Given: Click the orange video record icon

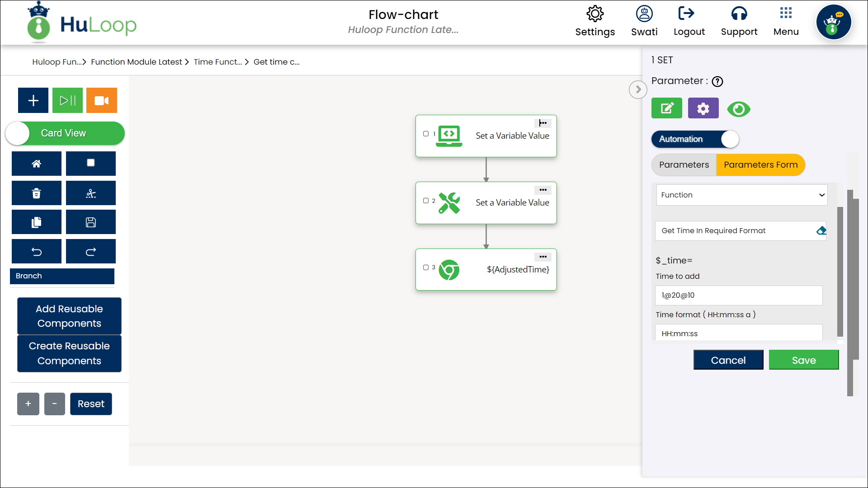Looking at the screenshot, I should coord(102,100).
